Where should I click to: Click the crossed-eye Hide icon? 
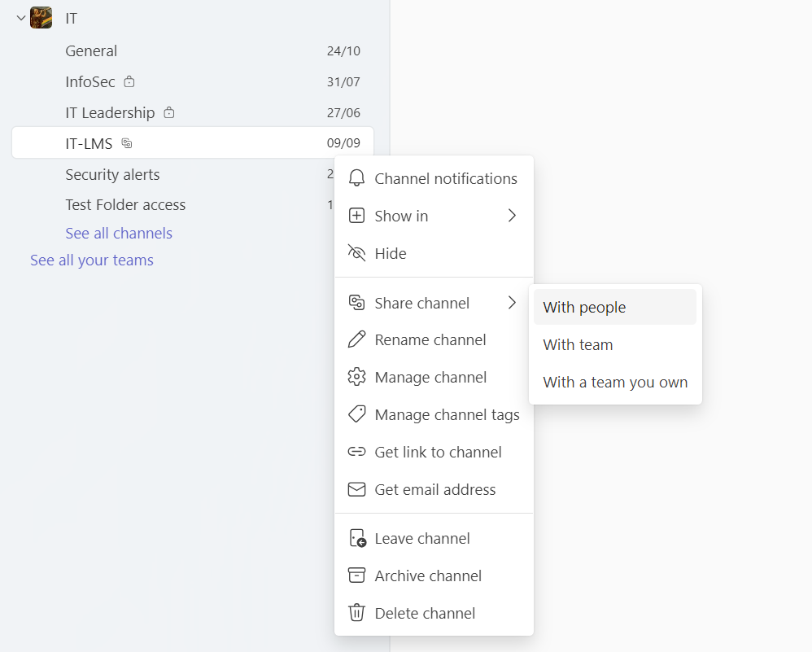point(356,253)
